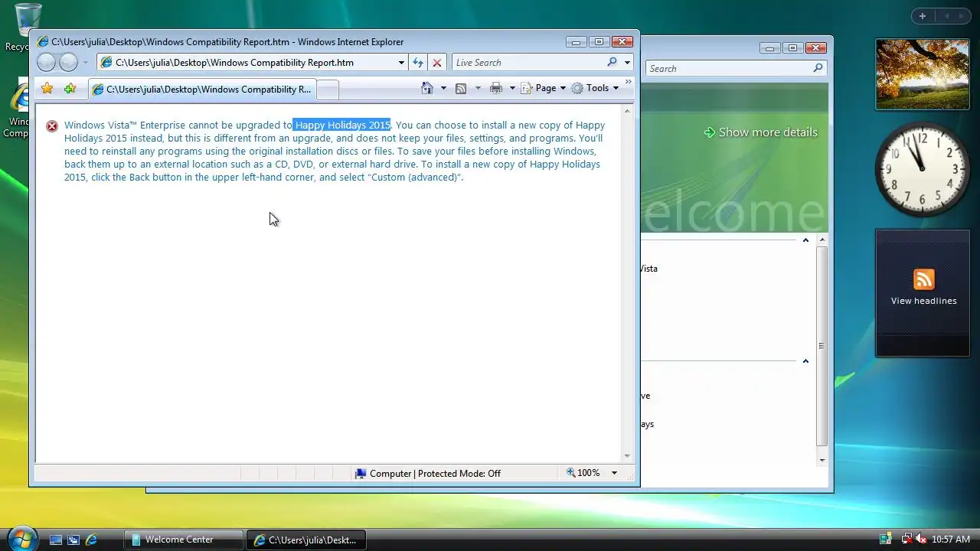
Task: Click Switch Between Windows quick launch icon
Action: point(73,540)
